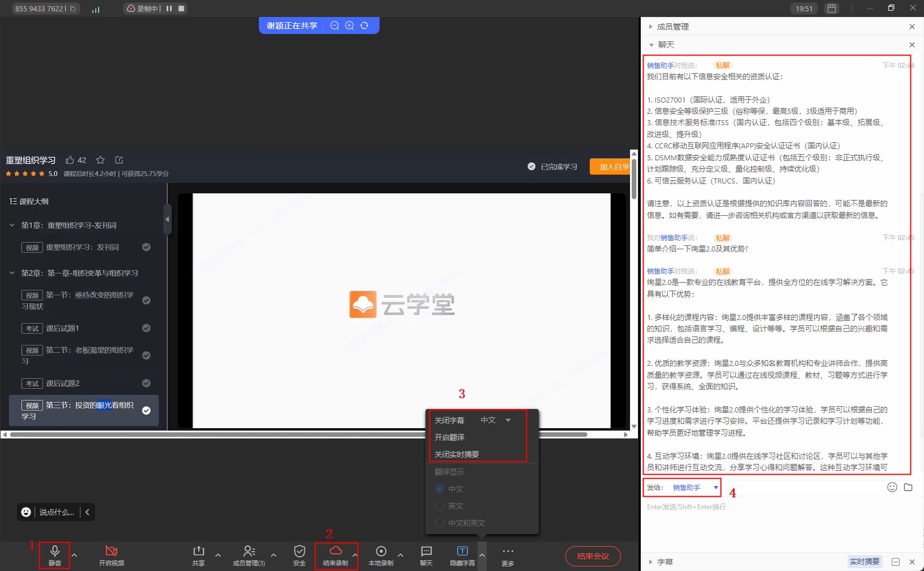This screenshot has width=924, height=571.
Task: Open caption language 中文 dropdown
Action: pos(496,420)
